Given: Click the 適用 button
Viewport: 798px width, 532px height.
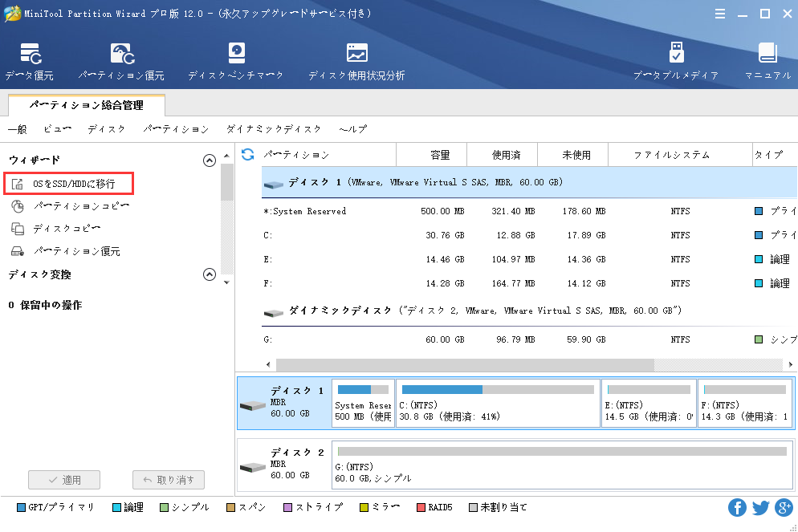Looking at the screenshot, I should click(x=64, y=480).
